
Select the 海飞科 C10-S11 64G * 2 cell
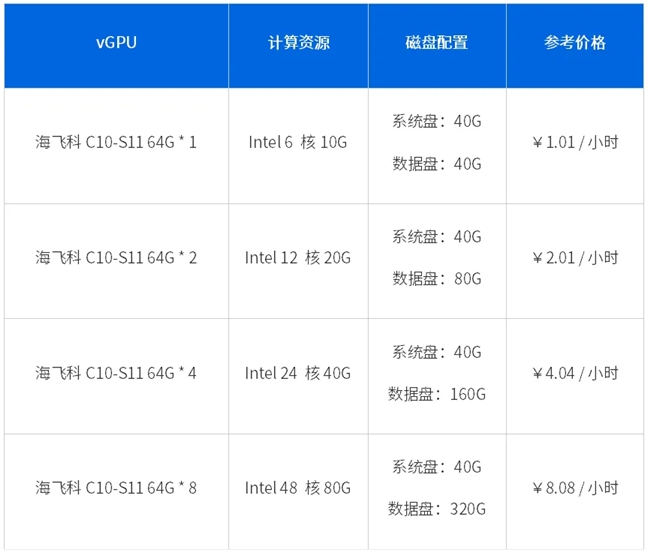(116, 258)
